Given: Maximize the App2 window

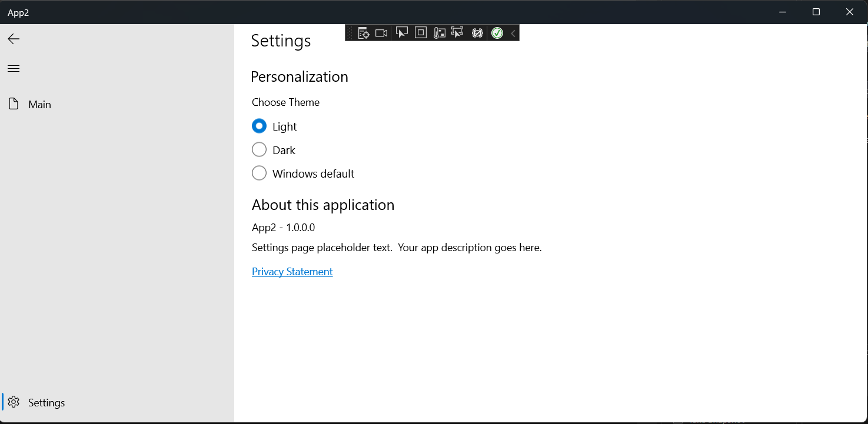Looking at the screenshot, I should [x=816, y=12].
